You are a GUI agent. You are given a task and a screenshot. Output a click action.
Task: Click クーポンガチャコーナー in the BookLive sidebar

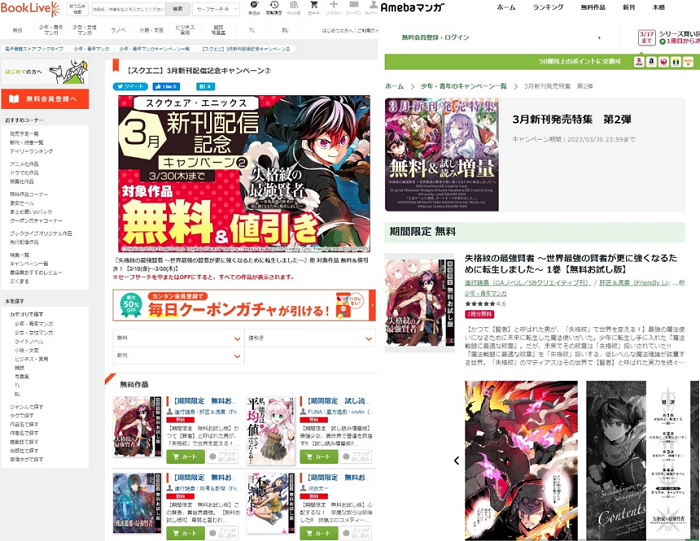pyautogui.click(x=36, y=221)
